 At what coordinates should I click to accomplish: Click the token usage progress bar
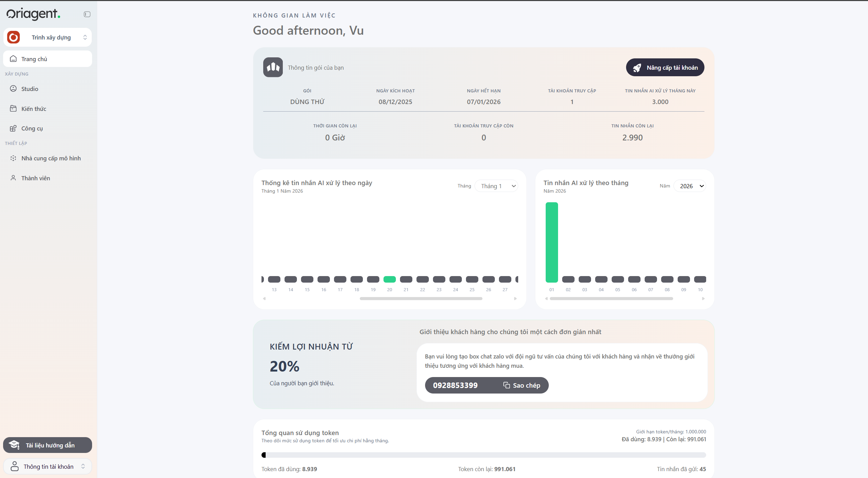[x=483, y=455]
